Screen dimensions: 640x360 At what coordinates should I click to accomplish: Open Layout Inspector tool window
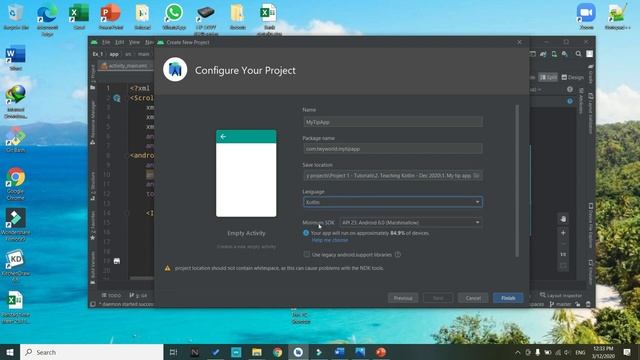561,295
